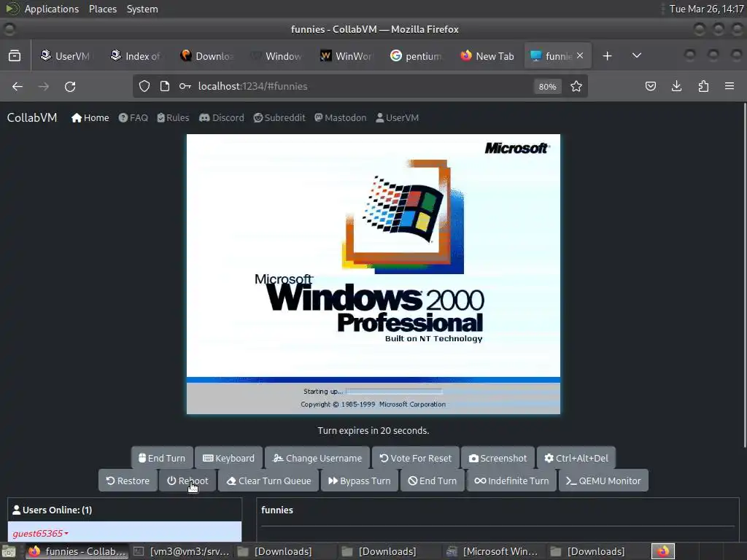747x560 pixels.
Task: Click Bypass Turn
Action: [359, 481]
